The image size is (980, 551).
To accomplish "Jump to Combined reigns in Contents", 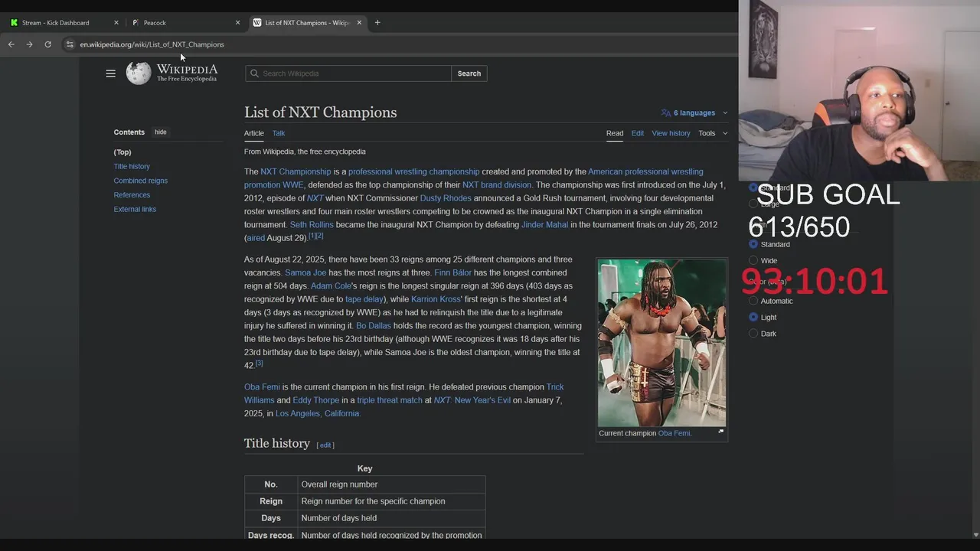I will (141, 181).
